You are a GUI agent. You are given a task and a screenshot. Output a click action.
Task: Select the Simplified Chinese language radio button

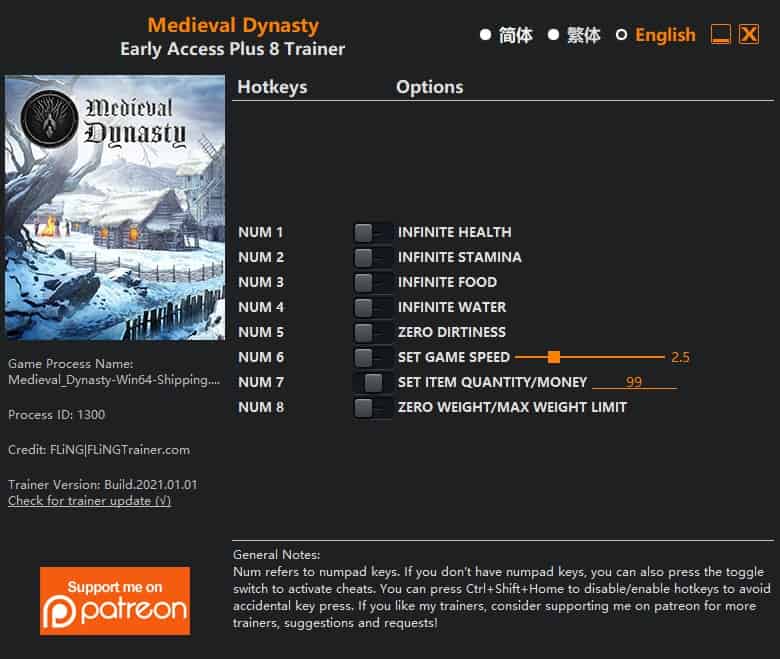[486, 35]
